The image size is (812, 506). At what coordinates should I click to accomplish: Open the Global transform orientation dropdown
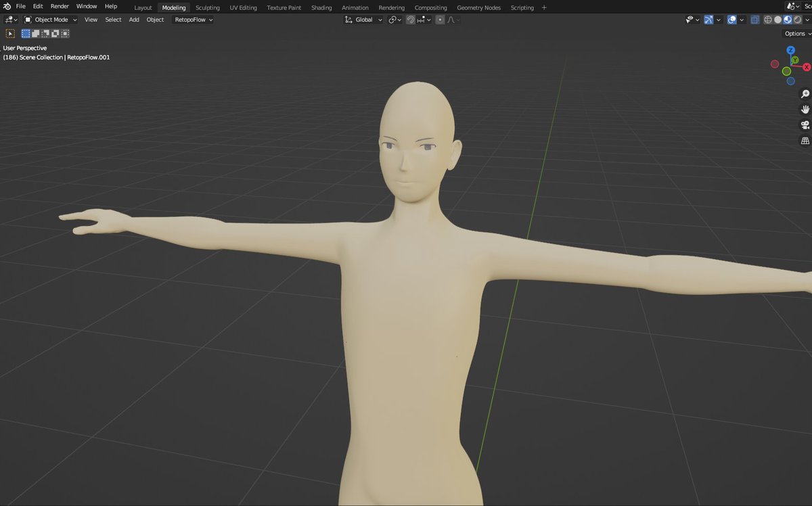(364, 20)
